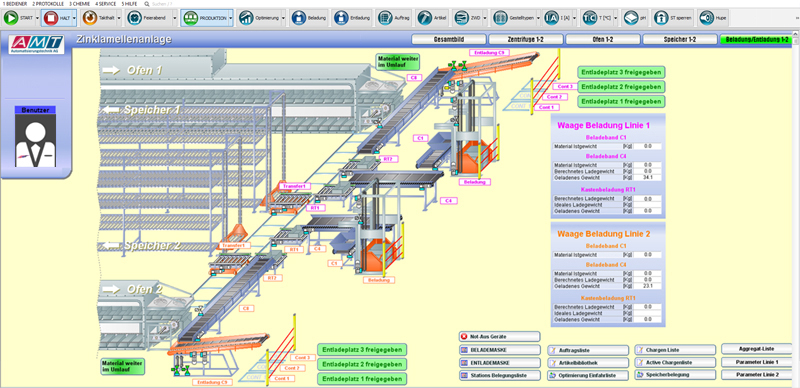The height and width of the screenshot is (388, 800).
Task: Expand the Optimierung dropdown arrow
Action: pos(283,18)
